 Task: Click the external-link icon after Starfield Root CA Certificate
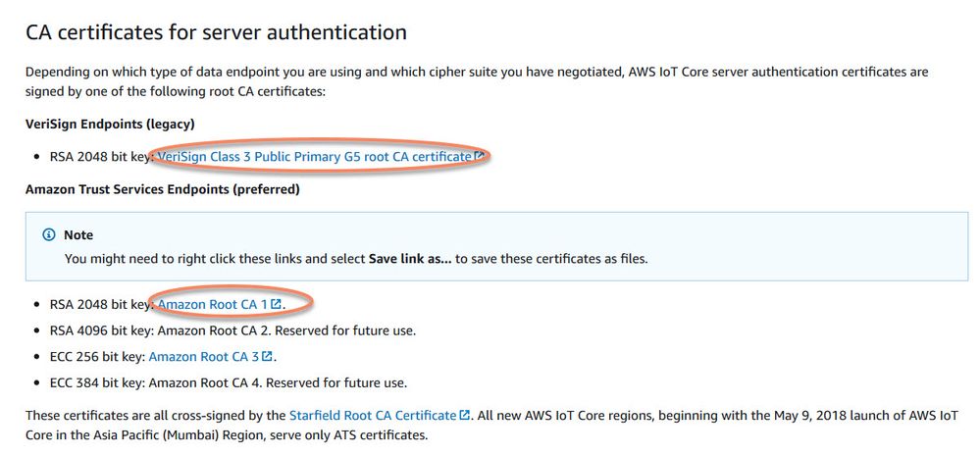[x=465, y=416]
